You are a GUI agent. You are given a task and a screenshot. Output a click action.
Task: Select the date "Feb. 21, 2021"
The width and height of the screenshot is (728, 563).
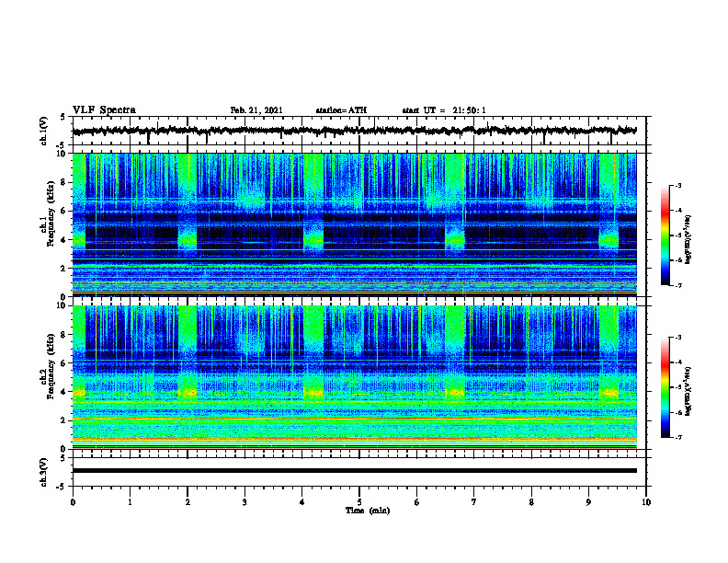(256, 110)
